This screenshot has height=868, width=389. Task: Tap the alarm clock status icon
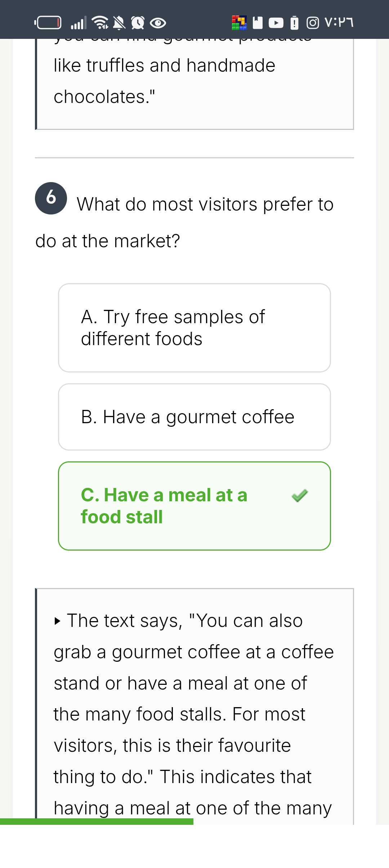point(138,23)
